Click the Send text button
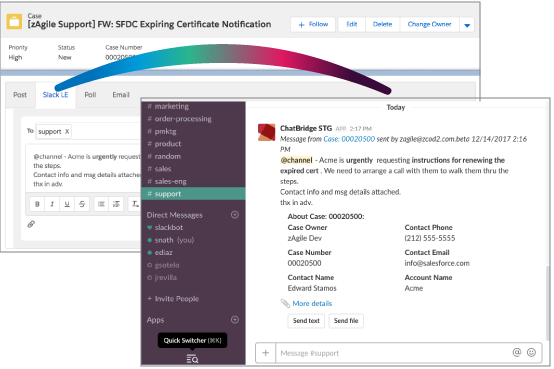This screenshot has width=554, height=369. 306,321
